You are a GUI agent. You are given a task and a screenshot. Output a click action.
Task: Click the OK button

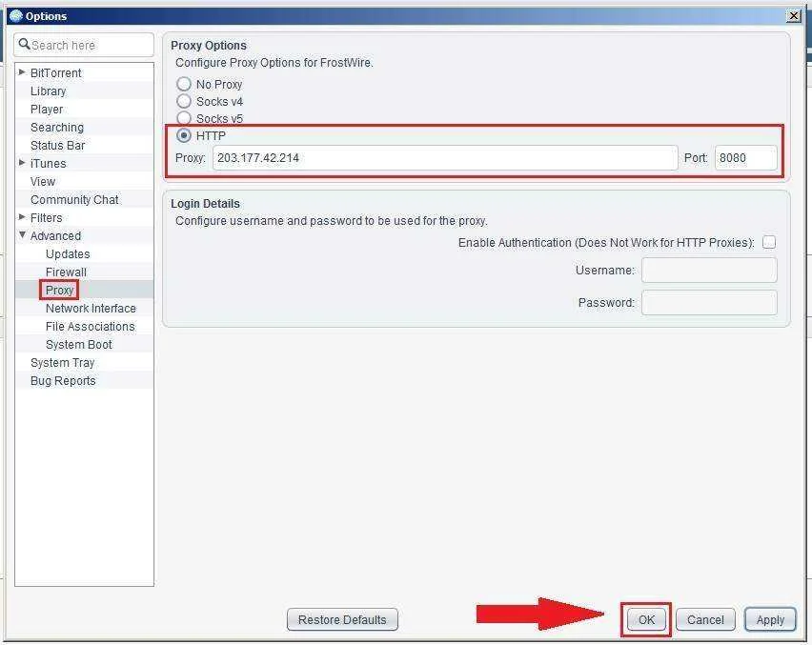646,619
